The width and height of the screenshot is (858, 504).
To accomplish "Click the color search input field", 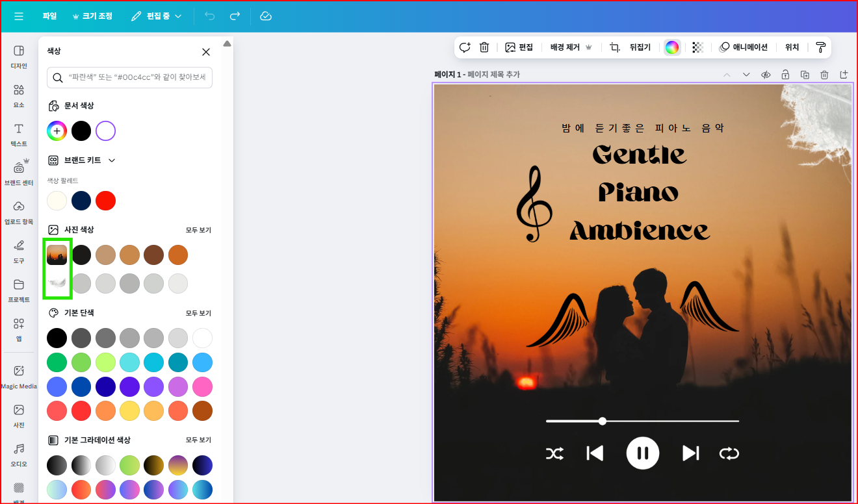I will [x=129, y=77].
